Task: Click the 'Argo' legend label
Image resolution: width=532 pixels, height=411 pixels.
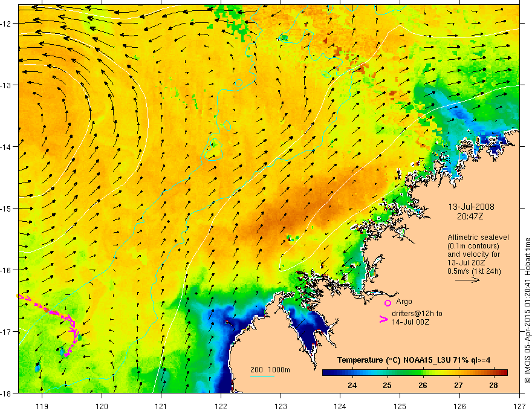Action: pyautogui.click(x=404, y=302)
